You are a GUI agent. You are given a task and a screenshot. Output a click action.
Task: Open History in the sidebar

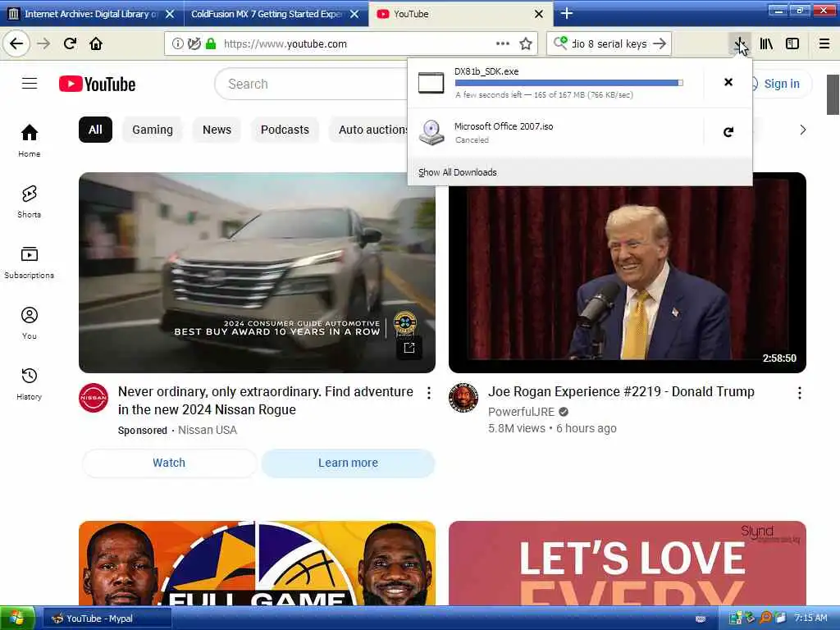(x=30, y=384)
